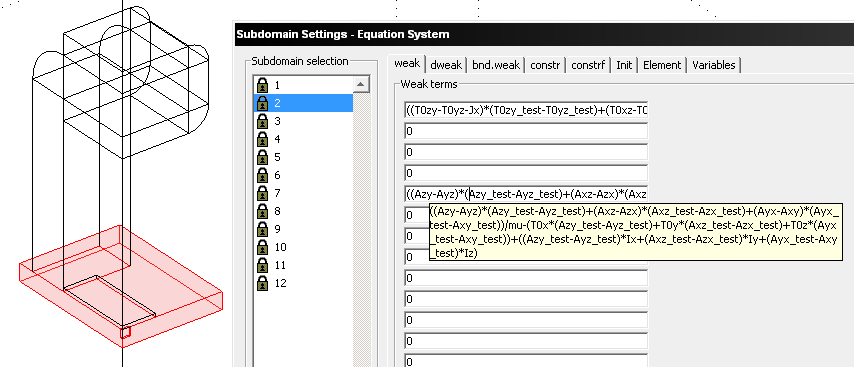Click the lock icon beside subdomain 5
Screen dimensions: 854x367
[263, 157]
